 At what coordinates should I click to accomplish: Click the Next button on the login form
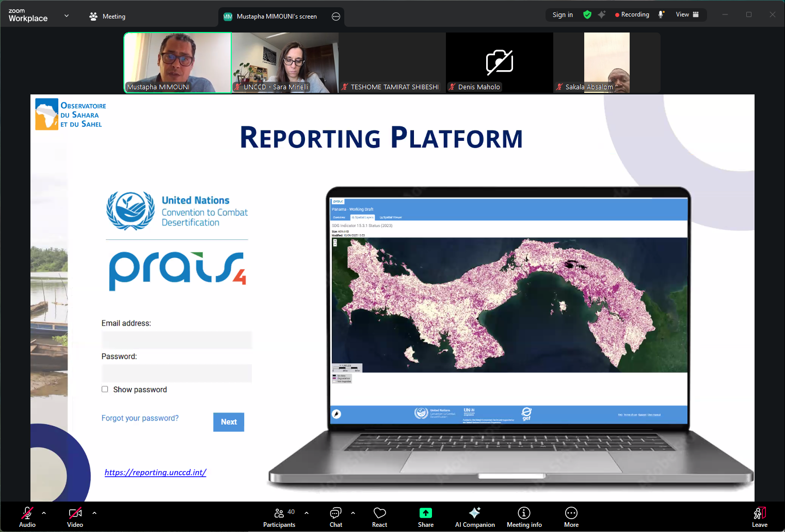pyautogui.click(x=228, y=422)
